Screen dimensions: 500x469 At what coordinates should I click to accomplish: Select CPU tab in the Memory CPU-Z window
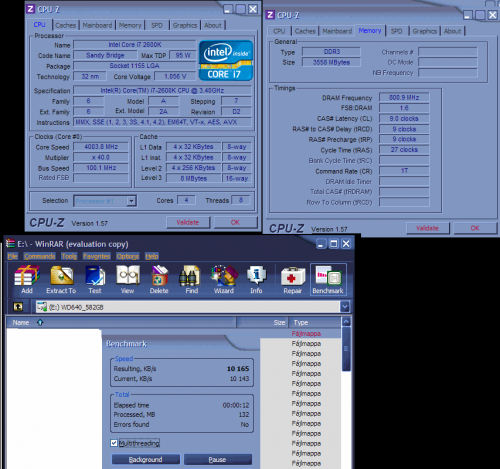tap(279, 31)
